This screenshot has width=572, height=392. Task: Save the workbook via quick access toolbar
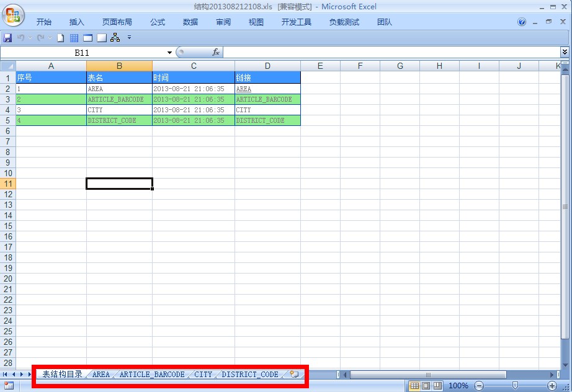[7, 38]
